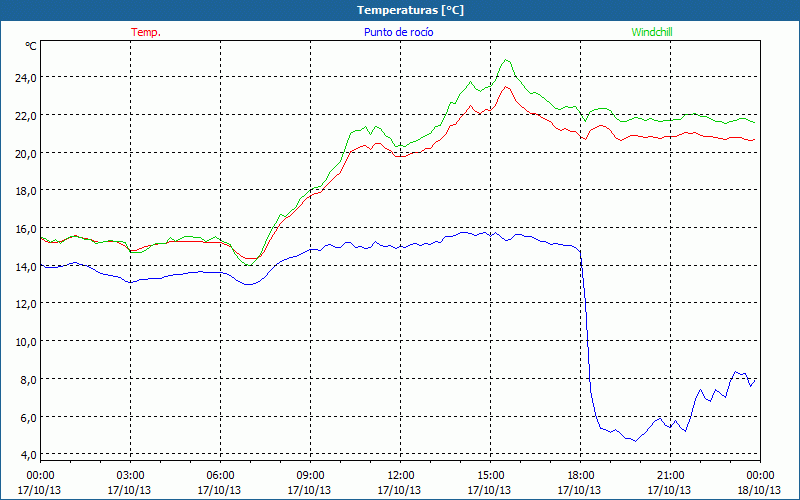Click the green Windchill peak after 15:00

click(506, 60)
